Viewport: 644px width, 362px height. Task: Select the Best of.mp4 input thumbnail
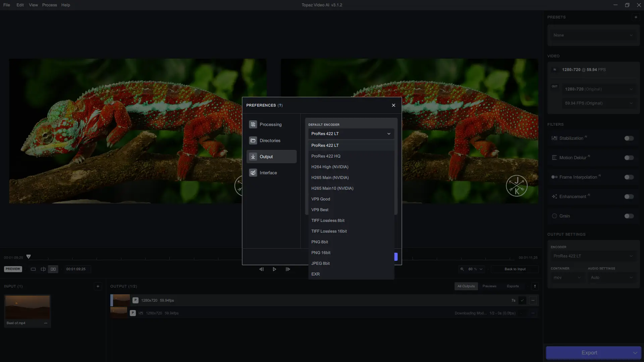[x=27, y=307]
